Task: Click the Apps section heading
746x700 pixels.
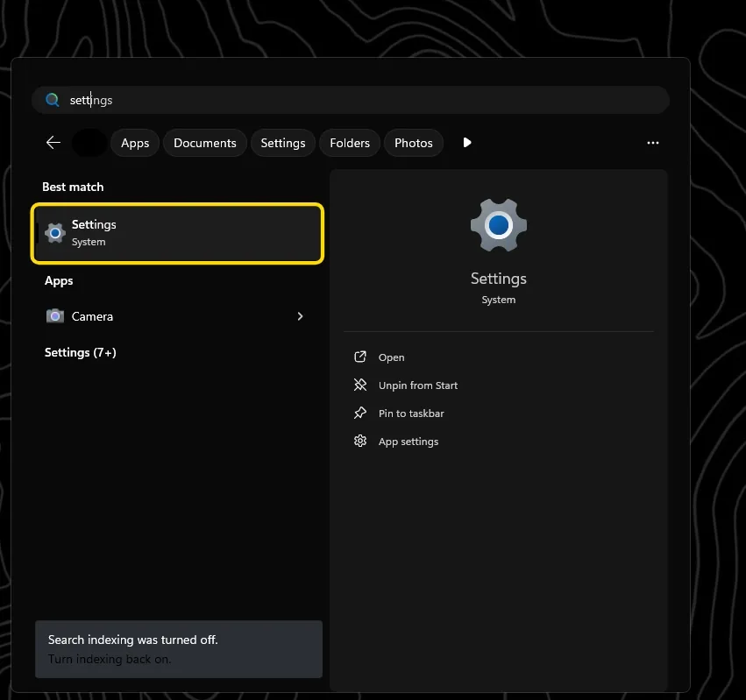Action: pyautogui.click(x=59, y=281)
